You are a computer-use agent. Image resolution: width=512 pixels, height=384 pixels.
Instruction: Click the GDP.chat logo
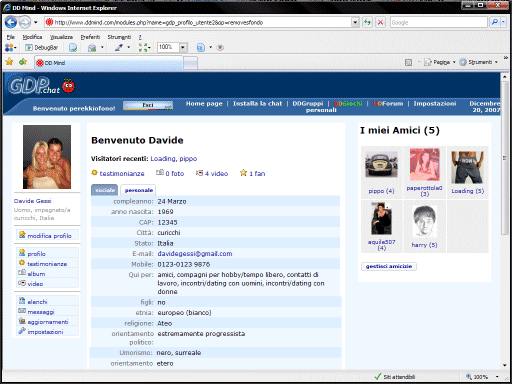[41, 86]
